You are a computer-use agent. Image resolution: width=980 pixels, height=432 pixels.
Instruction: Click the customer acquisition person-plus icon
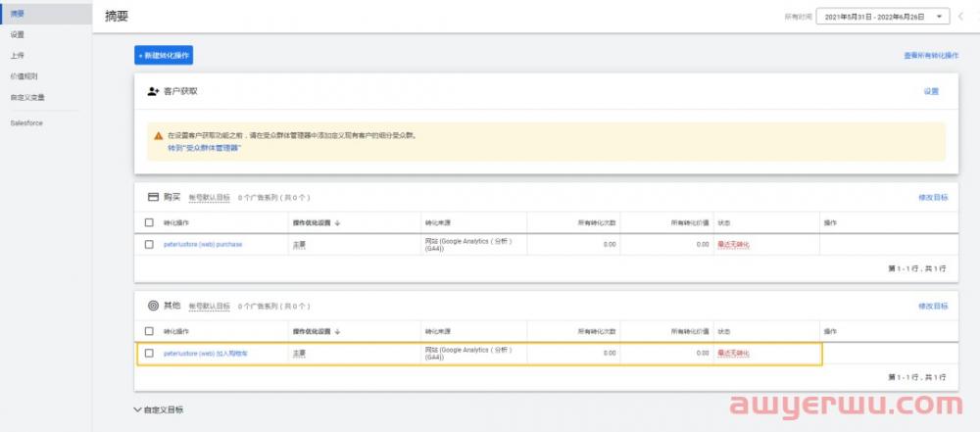tap(153, 91)
